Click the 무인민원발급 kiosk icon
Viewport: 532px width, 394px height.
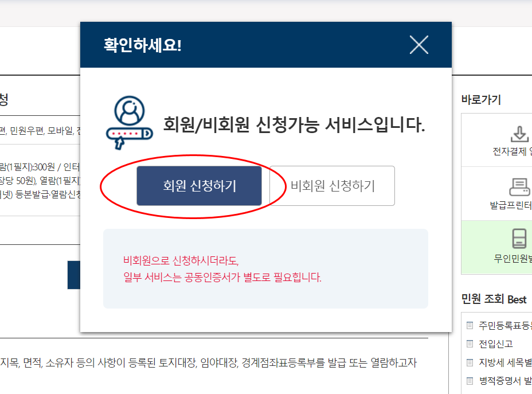click(519, 238)
